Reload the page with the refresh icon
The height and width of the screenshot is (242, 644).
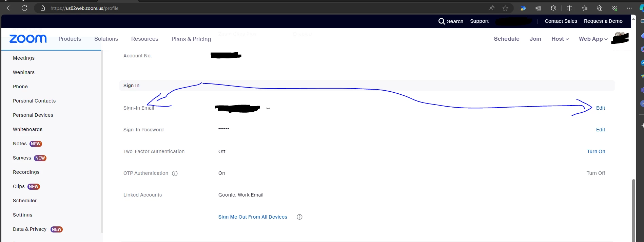pos(24,8)
